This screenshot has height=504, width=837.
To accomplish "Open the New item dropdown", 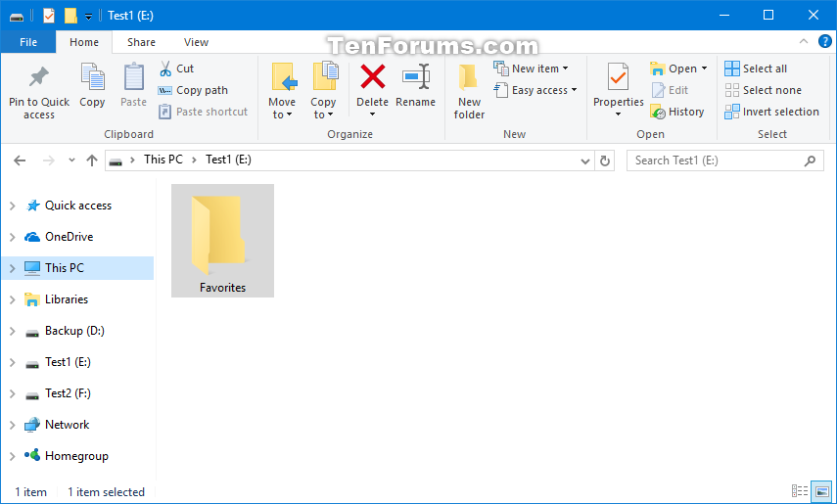I will click(532, 69).
